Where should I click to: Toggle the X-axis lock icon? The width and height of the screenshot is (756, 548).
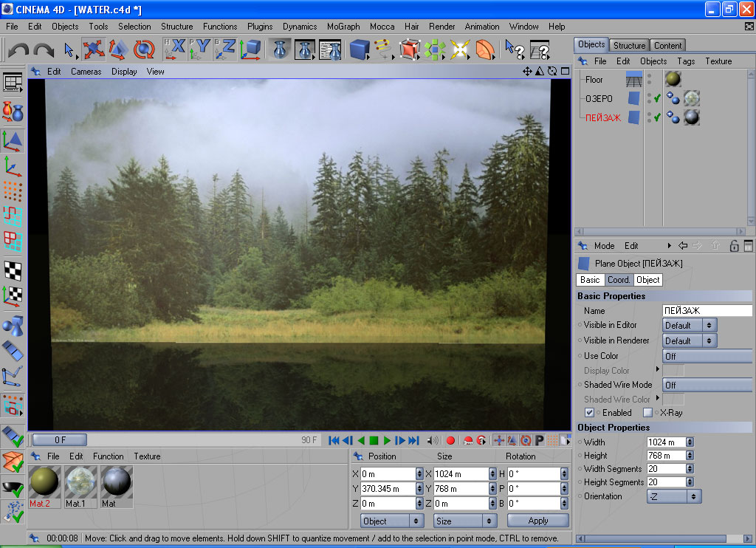point(175,49)
